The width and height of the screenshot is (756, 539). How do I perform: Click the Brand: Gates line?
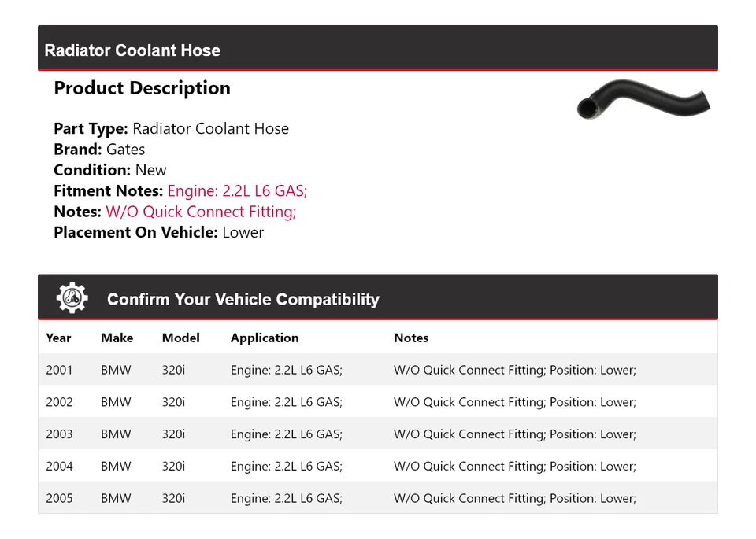99,150
